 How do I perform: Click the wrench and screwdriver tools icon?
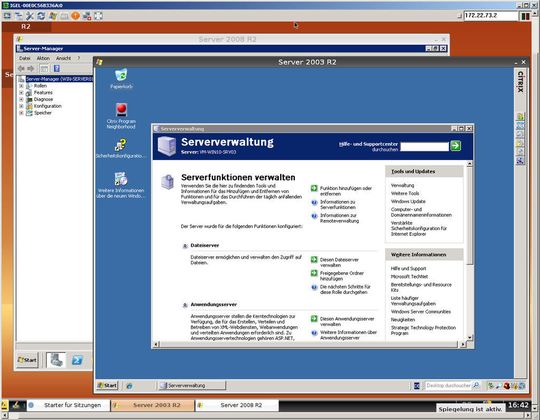(30, 15)
